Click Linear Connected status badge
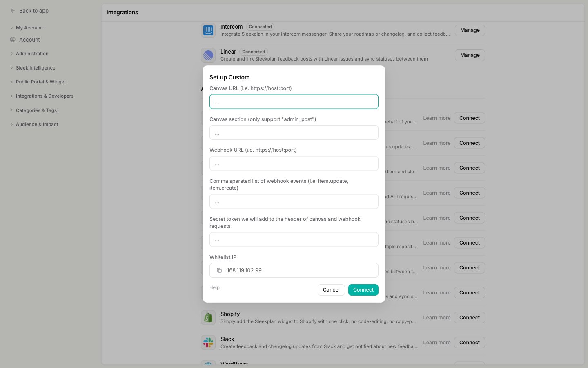The height and width of the screenshot is (368, 588). pos(254,52)
